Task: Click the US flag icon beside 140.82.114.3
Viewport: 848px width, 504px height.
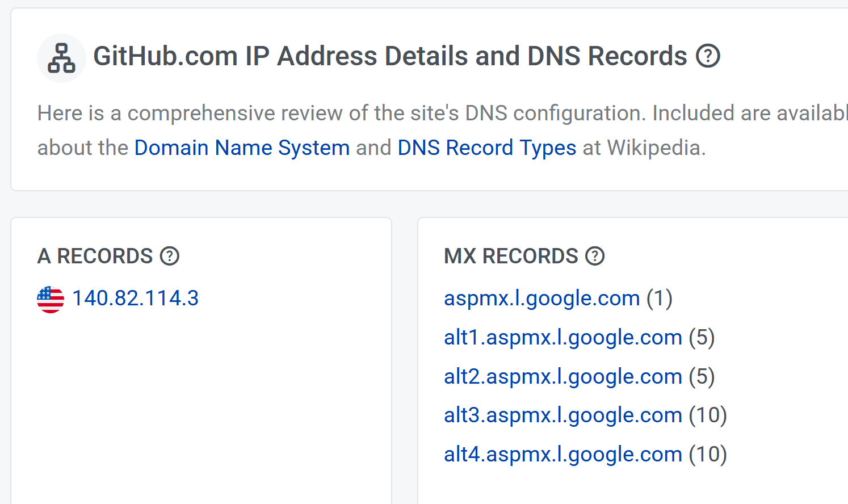Action: point(51,299)
